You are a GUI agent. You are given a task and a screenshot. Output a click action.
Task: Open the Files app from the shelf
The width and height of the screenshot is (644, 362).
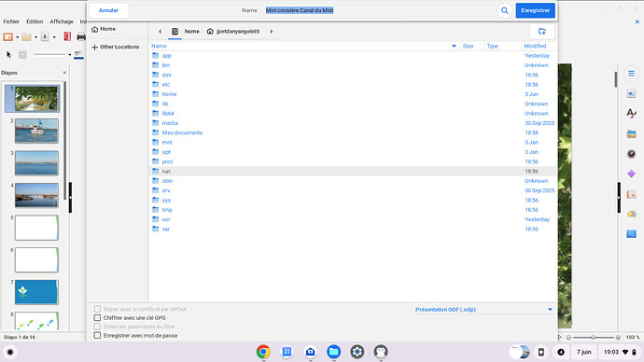pyautogui.click(x=333, y=352)
